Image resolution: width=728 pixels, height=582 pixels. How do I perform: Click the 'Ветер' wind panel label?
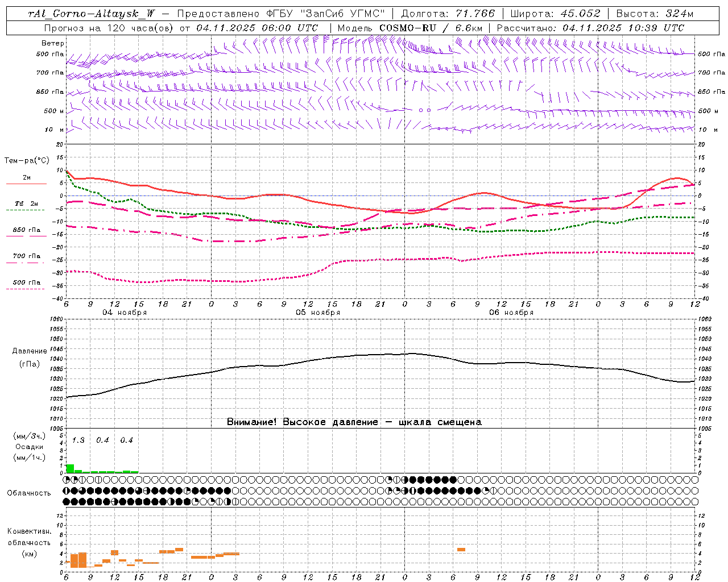[x=53, y=43]
